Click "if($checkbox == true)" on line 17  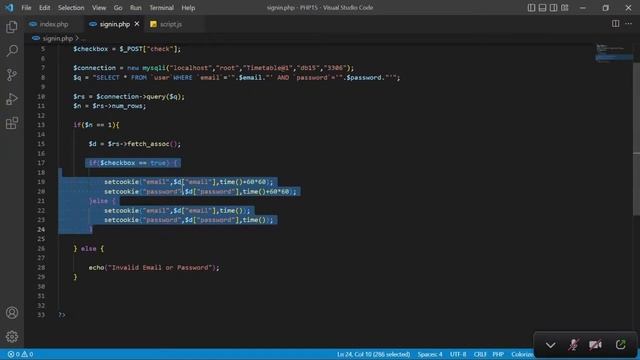click(x=129, y=163)
